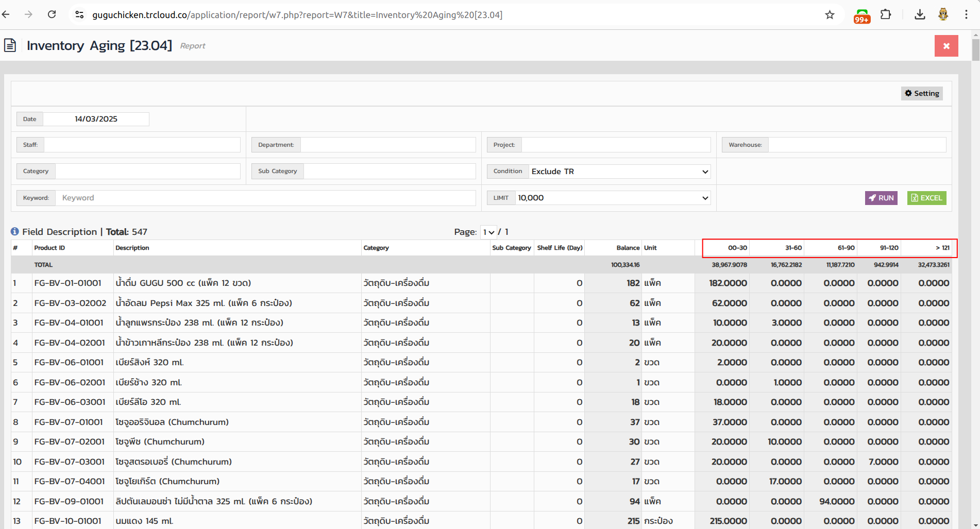Click the Sub Category column header
This screenshot has height=529, width=980.
pos(511,248)
